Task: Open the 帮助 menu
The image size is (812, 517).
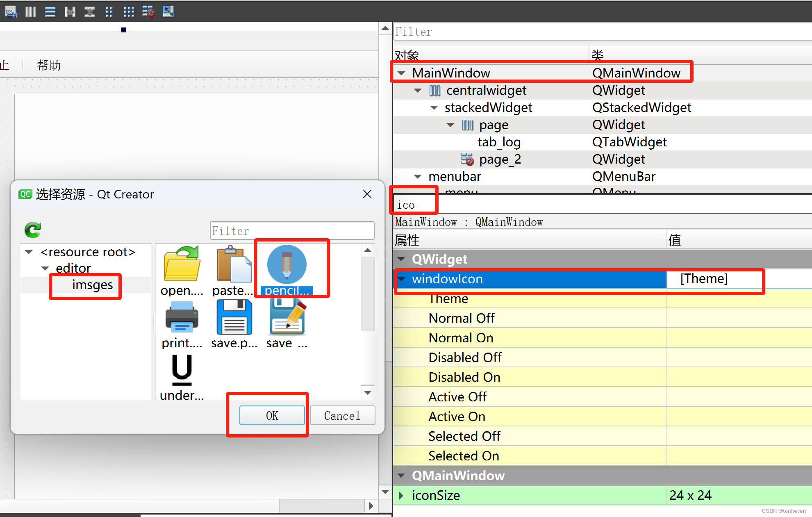Action: 49,65
